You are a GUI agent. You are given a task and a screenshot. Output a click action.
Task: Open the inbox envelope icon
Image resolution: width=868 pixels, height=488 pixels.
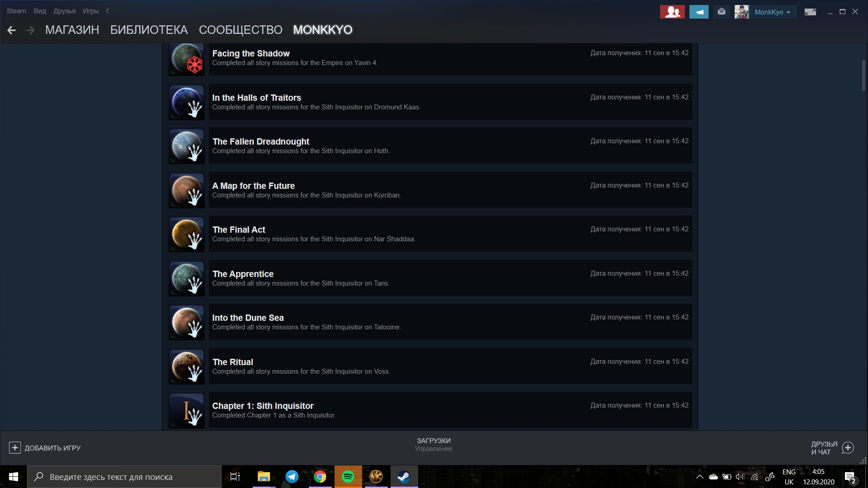pos(722,12)
